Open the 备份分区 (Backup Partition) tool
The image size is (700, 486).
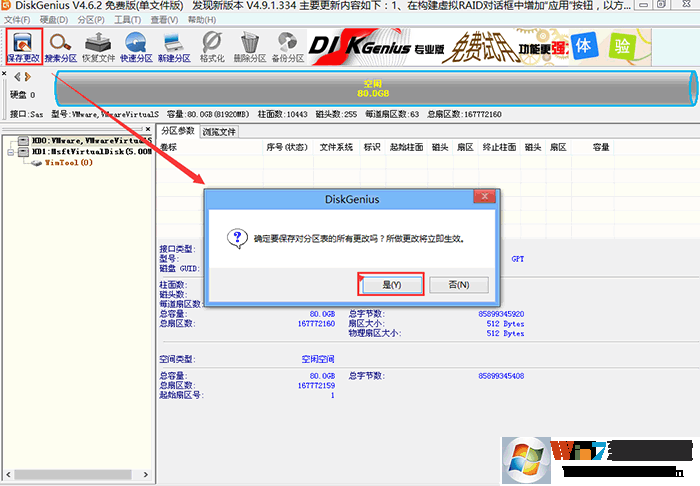pos(288,45)
